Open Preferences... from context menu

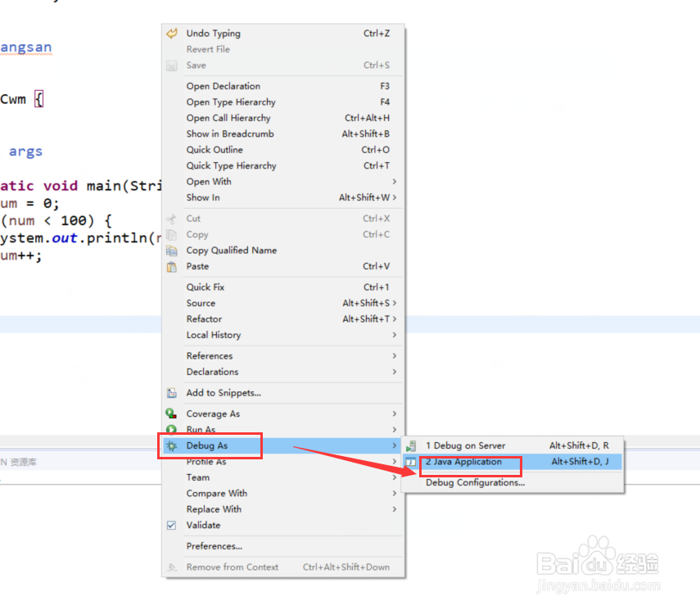[283, 546]
